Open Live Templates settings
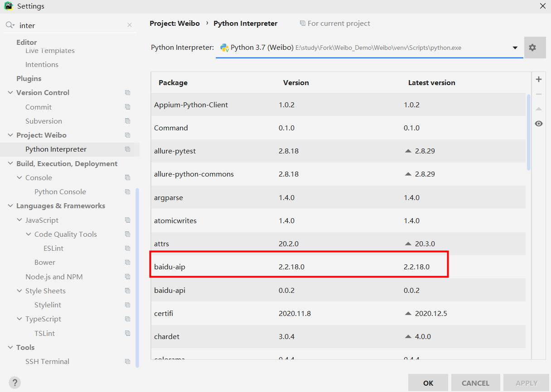 pos(50,51)
